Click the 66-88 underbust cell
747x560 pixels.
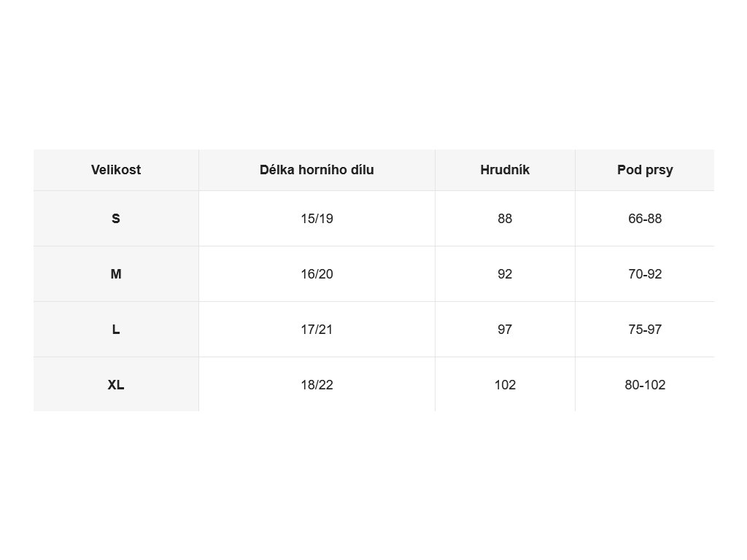[x=645, y=219]
